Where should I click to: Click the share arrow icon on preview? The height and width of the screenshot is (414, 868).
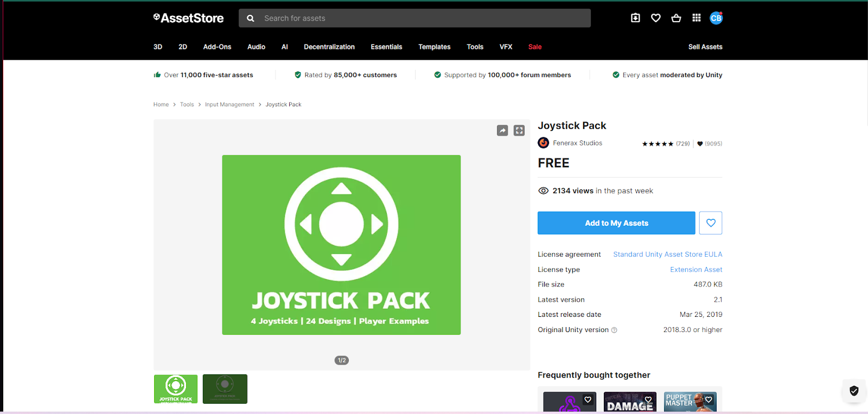point(502,130)
